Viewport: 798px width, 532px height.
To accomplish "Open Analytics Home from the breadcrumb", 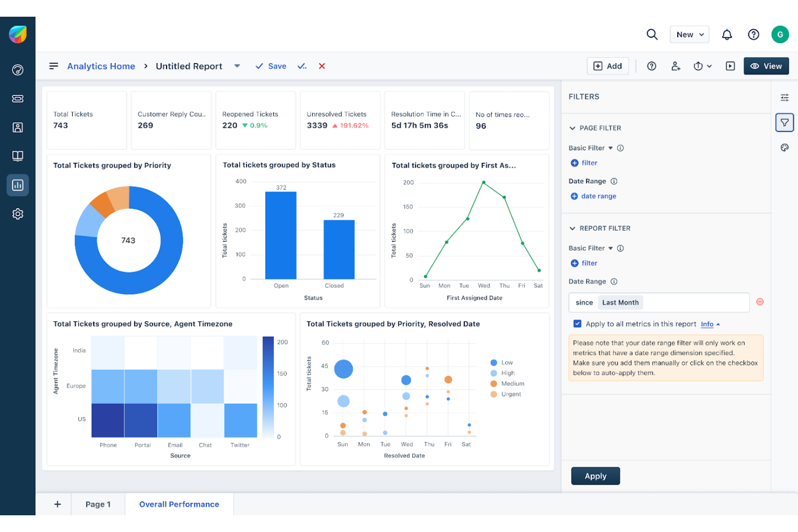I will 101,66.
